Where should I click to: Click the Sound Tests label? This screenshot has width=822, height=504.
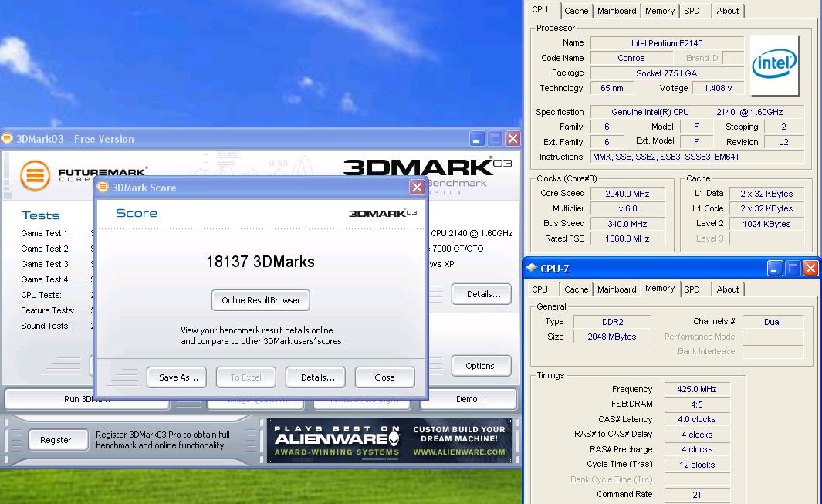46,326
